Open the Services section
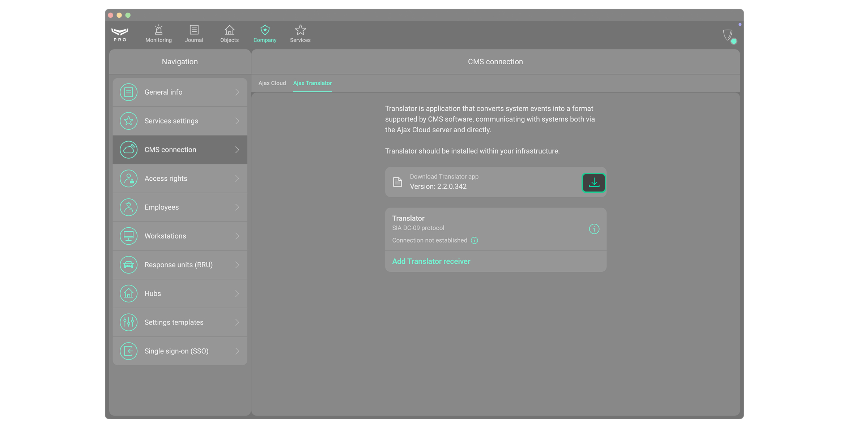This screenshot has height=434, width=868. tap(300, 34)
